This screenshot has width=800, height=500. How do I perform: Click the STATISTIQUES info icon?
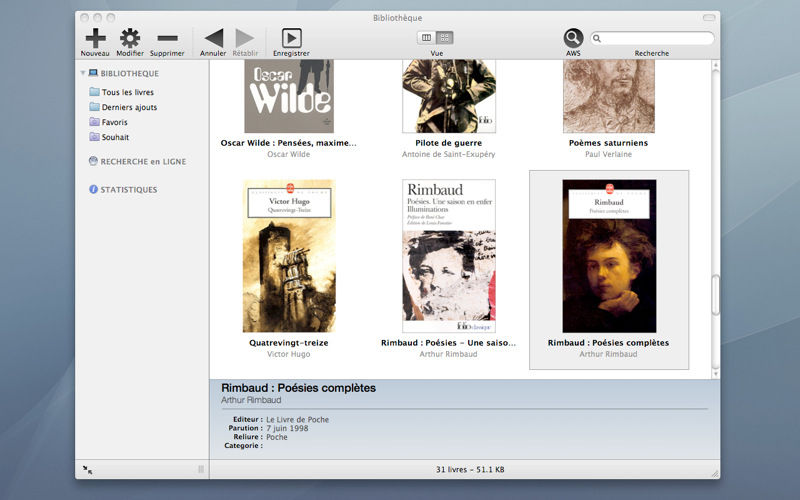click(93, 189)
